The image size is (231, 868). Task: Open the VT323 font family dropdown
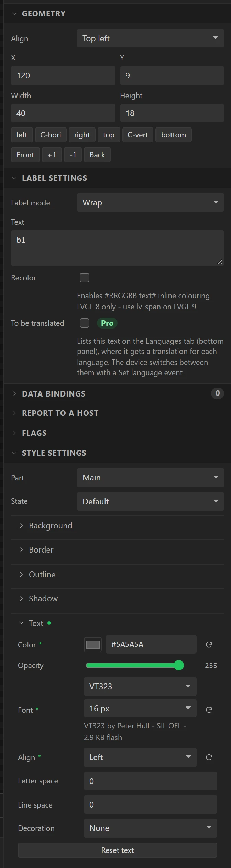pos(140,686)
